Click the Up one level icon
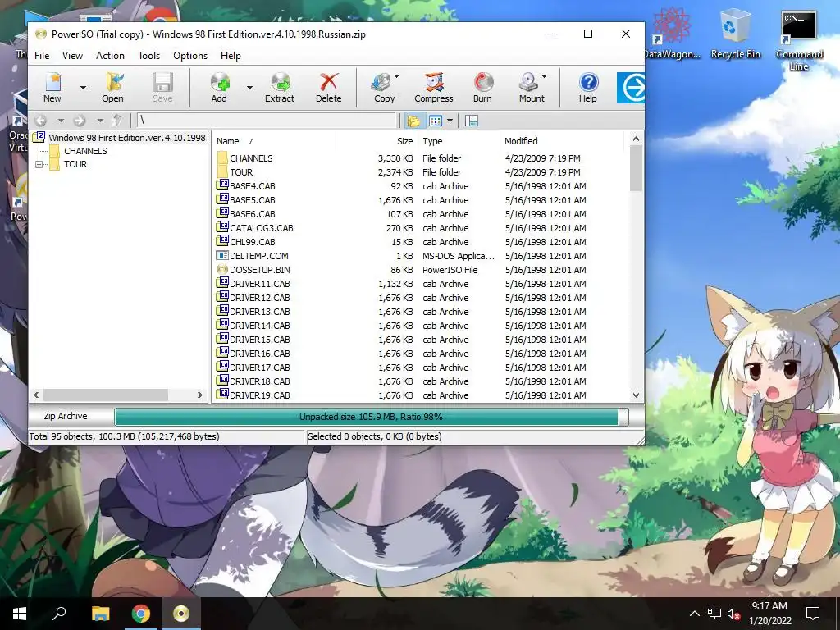 coord(117,121)
